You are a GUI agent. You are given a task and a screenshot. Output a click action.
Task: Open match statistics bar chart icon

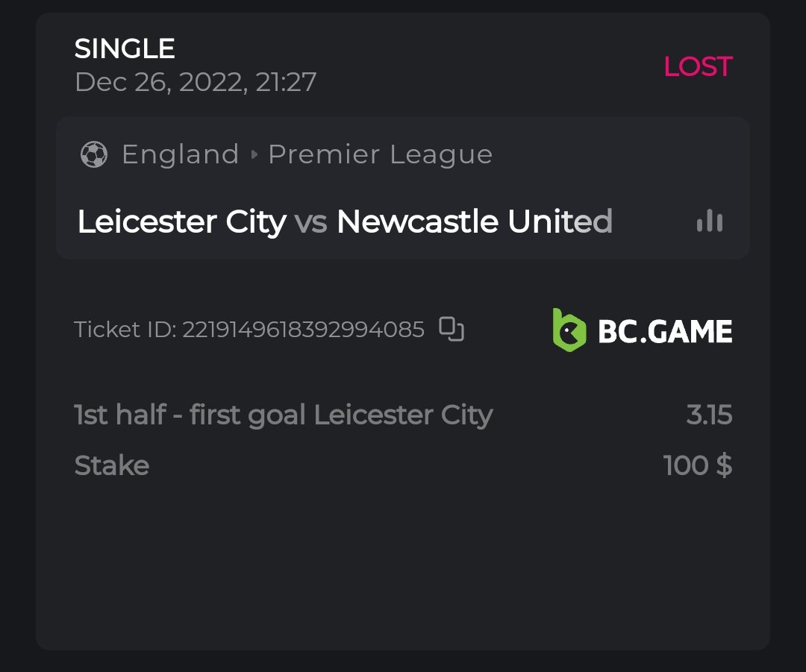[x=709, y=221]
